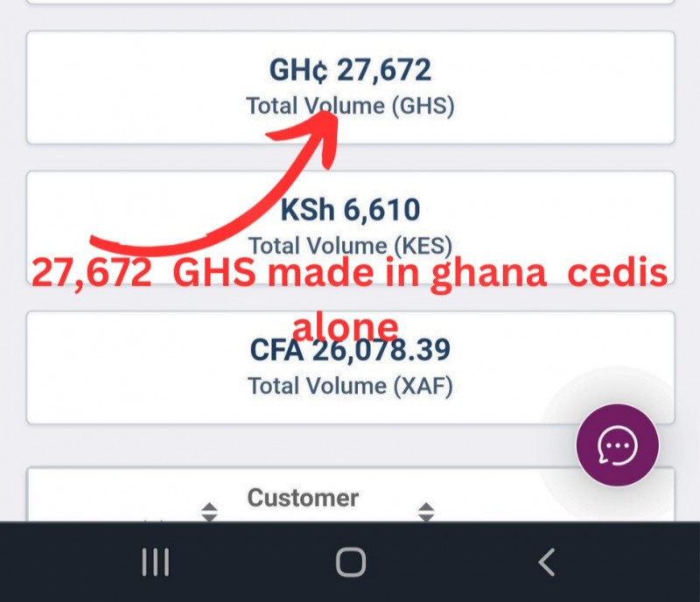This screenshot has width=700, height=602.
Task: Tap the KSh 6,610 amount
Action: tap(351, 210)
